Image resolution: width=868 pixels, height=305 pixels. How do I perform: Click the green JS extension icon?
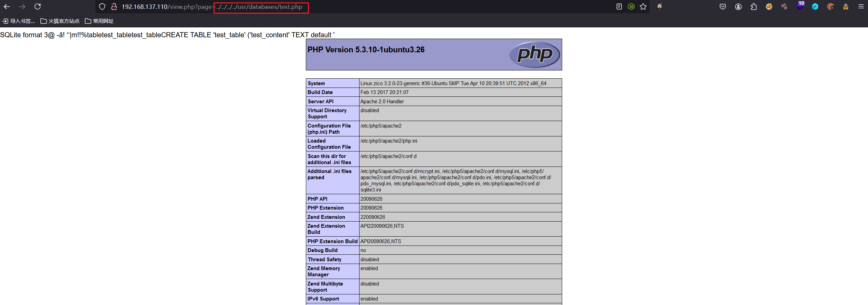coord(631,6)
